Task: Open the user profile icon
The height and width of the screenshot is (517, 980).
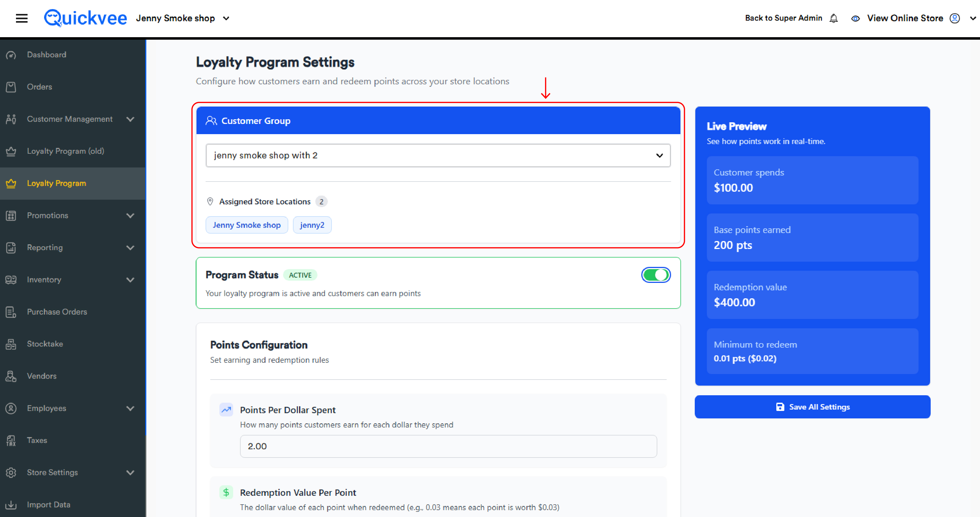Action: coord(955,18)
